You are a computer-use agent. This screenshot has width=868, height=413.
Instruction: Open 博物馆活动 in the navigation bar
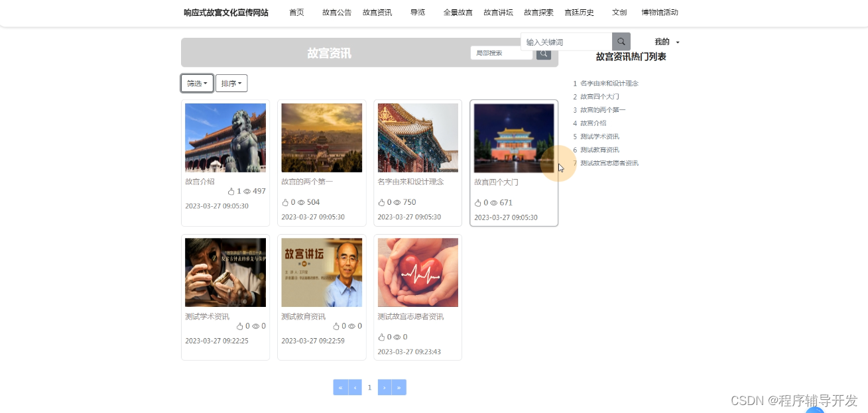pos(660,13)
